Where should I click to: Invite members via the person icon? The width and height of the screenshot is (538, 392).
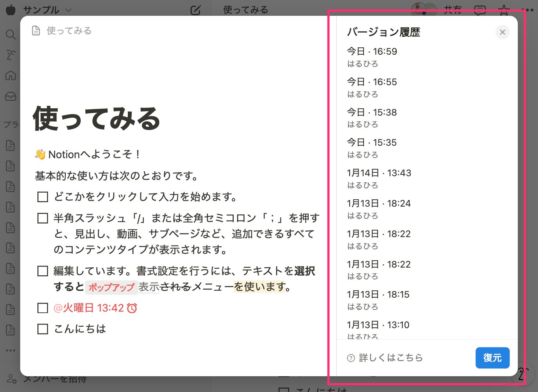(11, 379)
